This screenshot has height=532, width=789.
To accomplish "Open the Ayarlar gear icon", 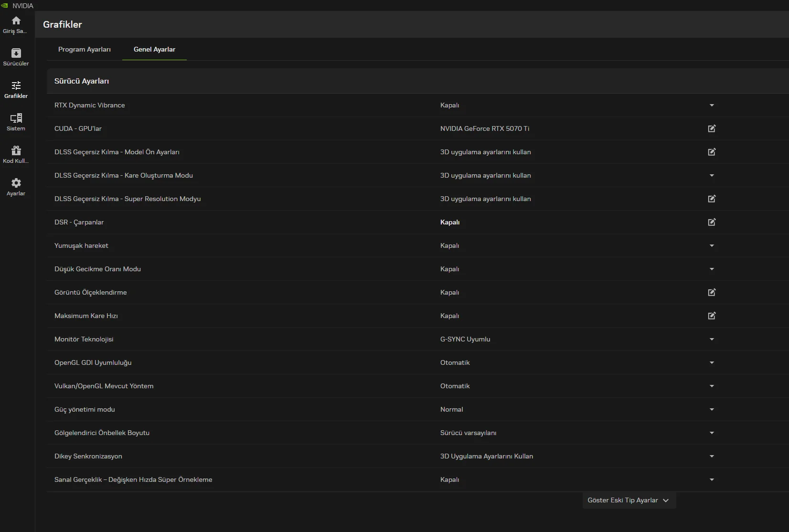I will pyautogui.click(x=16, y=183).
